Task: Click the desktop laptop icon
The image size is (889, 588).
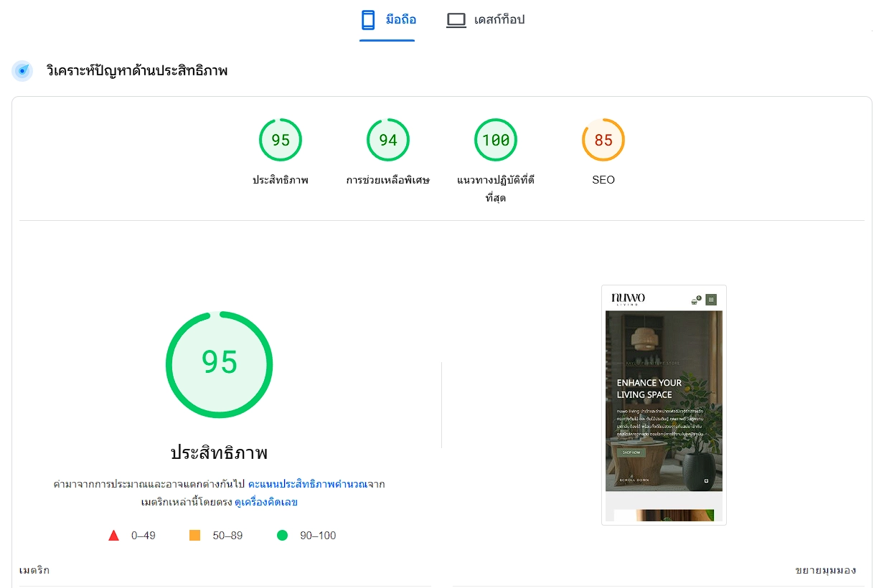Action: [456, 20]
